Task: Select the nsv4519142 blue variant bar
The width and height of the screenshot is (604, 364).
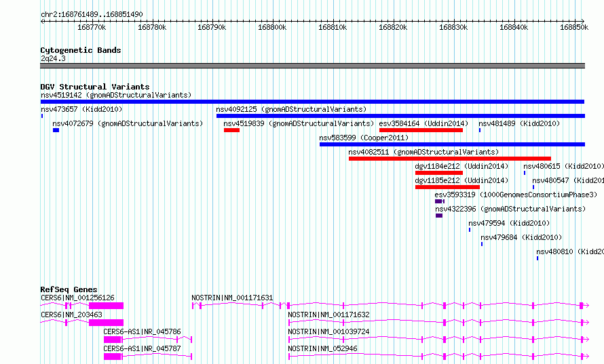Action: click(x=312, y=102)
